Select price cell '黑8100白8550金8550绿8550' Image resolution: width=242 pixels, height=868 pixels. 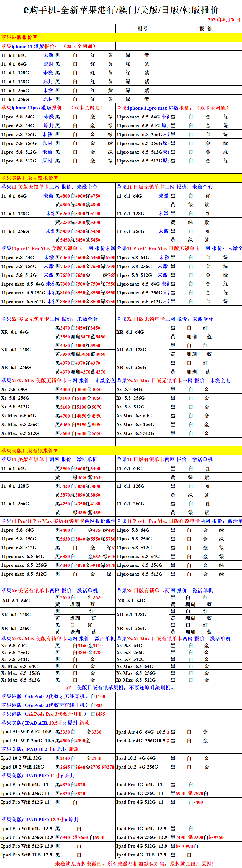[85, 292]
